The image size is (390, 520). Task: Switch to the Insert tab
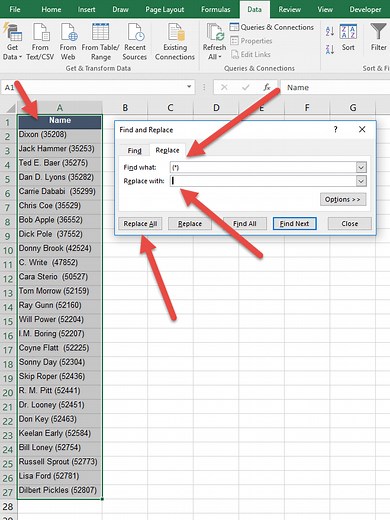87,9
